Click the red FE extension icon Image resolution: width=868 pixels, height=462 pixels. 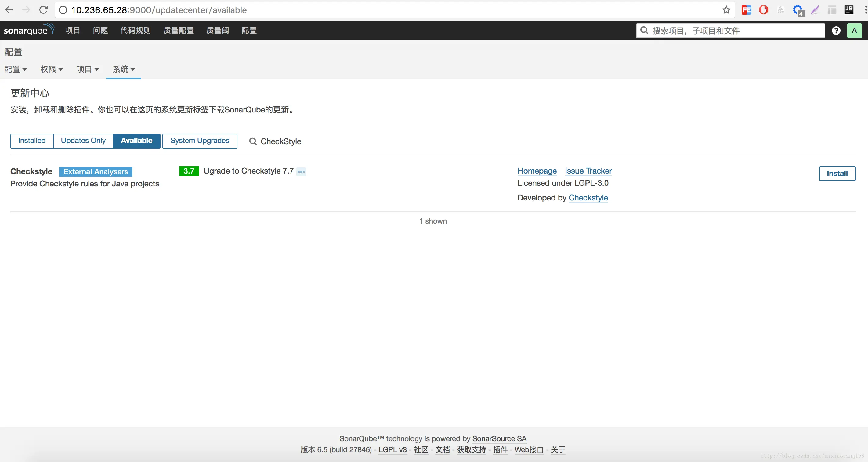click(x=746, y=10)
